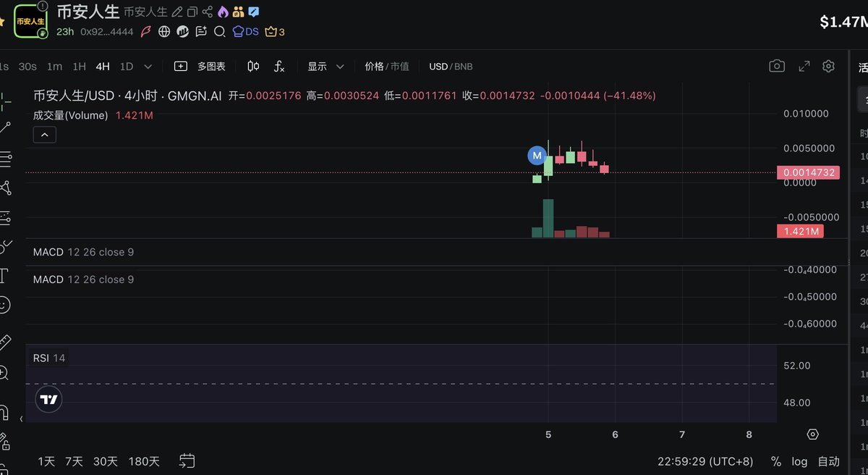Select the trend line drawing tool
868x475 pixels.
6,127
